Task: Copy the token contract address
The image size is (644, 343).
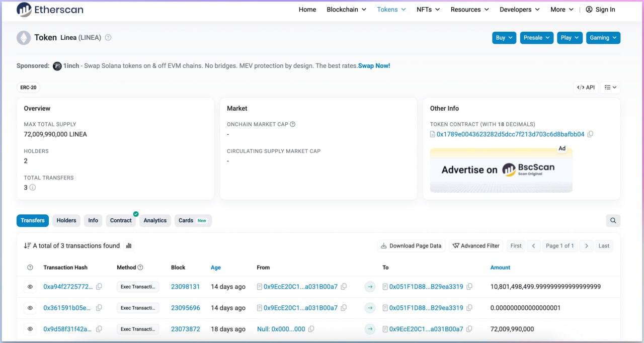Action: point(591,134)
